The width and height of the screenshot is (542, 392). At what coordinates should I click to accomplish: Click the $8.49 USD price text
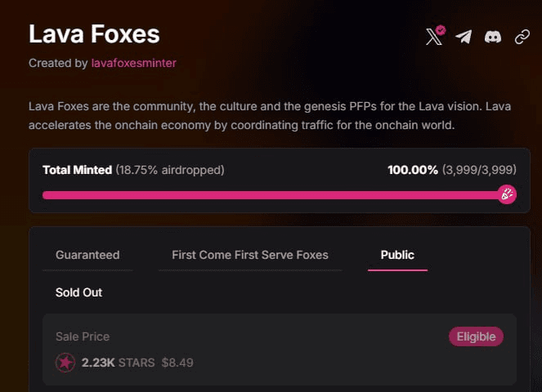coord(177,363)
